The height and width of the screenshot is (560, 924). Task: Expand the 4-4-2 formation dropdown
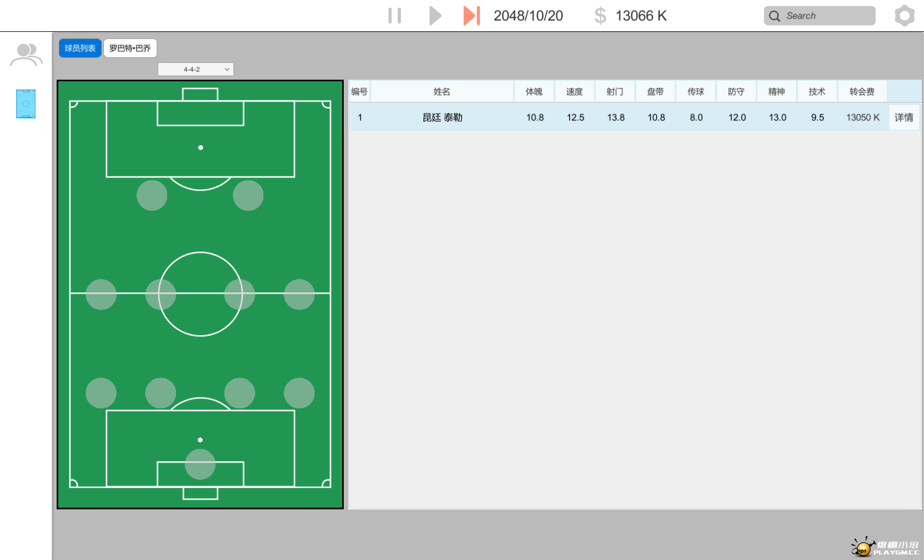click(x=196, y=69)
